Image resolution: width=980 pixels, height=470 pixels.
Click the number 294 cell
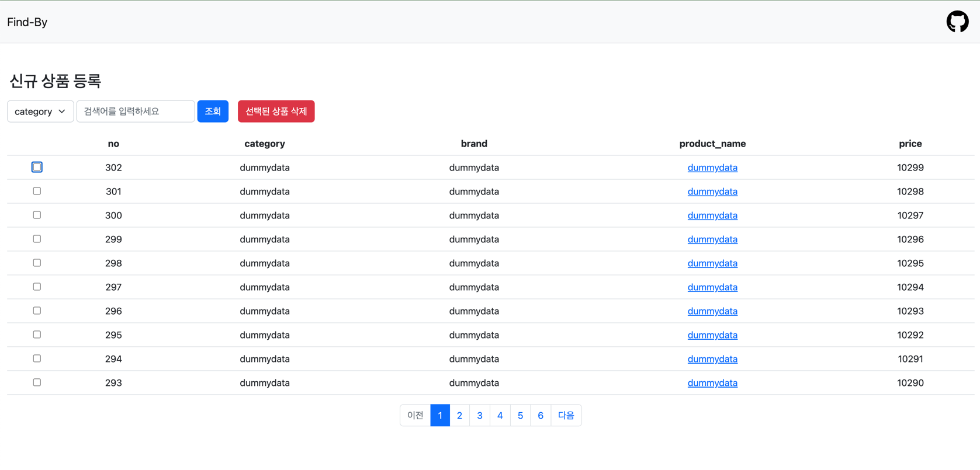113,359
